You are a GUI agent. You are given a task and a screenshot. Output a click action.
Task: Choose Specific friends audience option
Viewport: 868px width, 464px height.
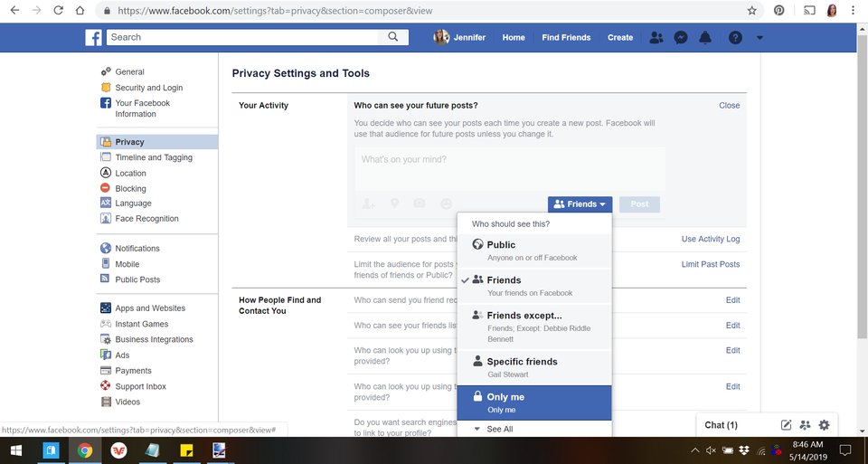click(534, 367)
